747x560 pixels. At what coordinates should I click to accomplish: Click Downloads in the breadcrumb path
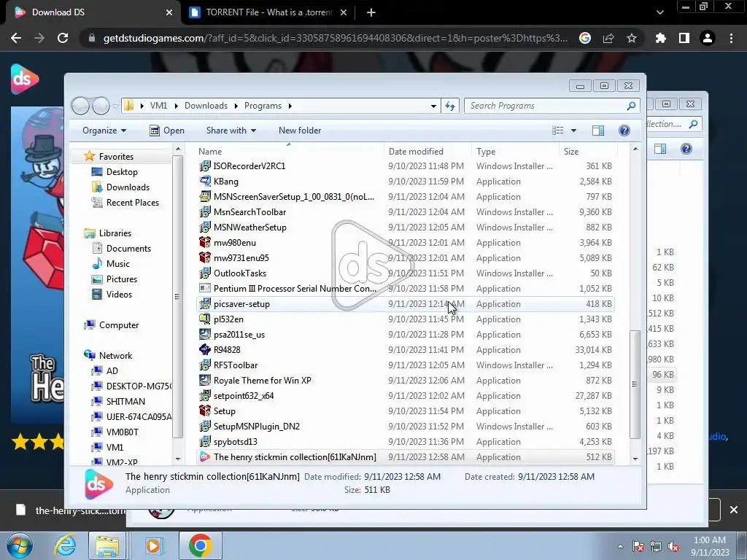(x=206, y=106)
